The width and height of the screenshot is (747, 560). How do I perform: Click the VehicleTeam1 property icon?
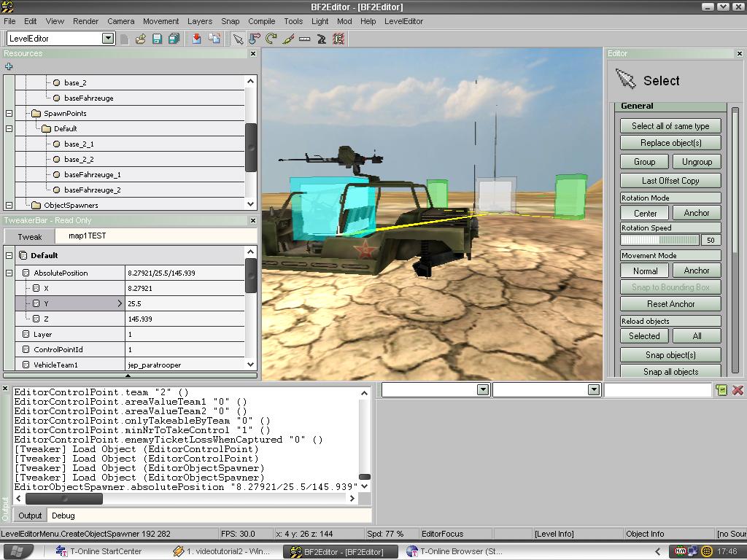26,365
